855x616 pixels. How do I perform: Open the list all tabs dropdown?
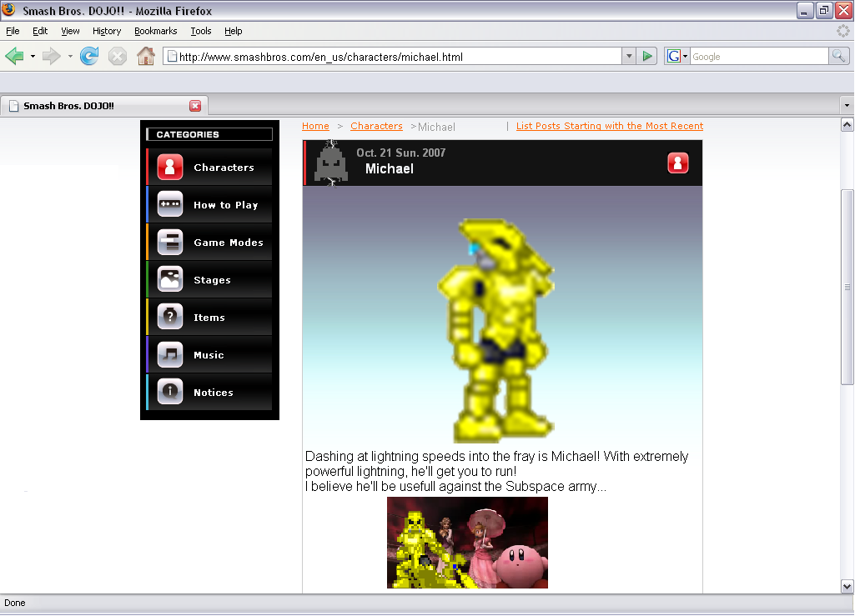click(847, 105)
